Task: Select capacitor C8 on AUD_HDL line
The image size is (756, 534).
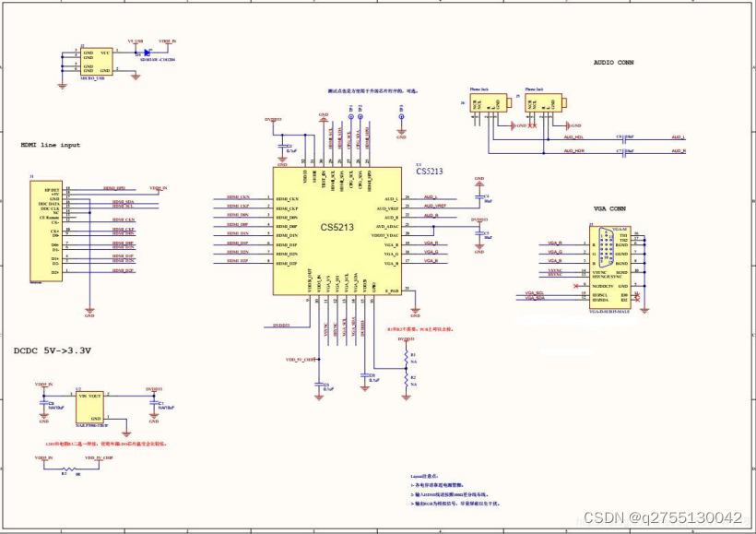Action: click(x=624, y=140)
